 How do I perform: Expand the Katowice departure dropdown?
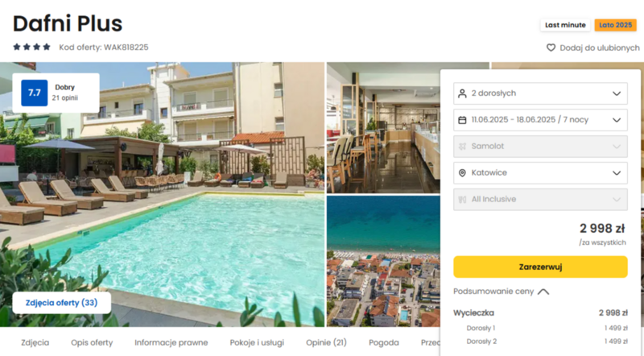pyautogui.click(x=540, y=173)
